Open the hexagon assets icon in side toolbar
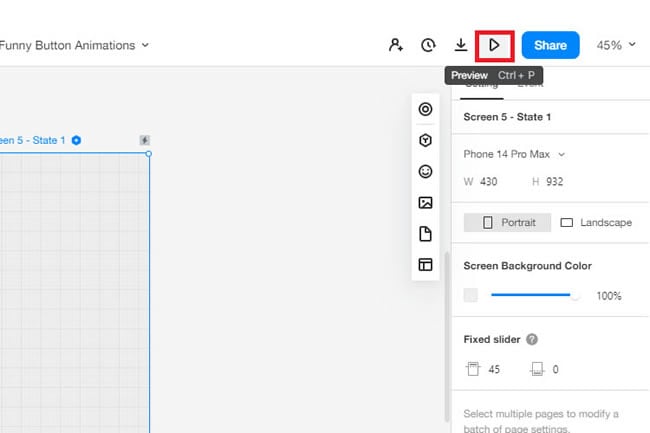Screen dimensions: 650x433 pos(425,141)
